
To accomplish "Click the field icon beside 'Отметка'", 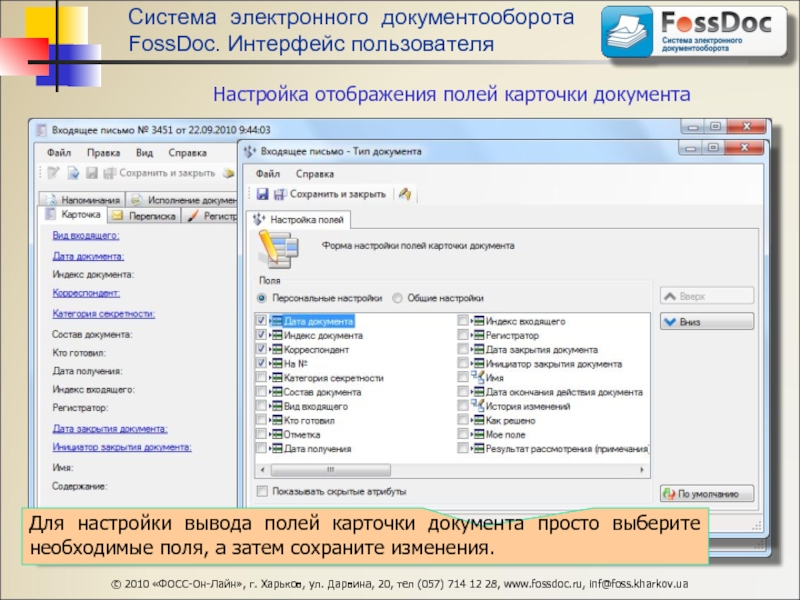I will coord(277,435).
